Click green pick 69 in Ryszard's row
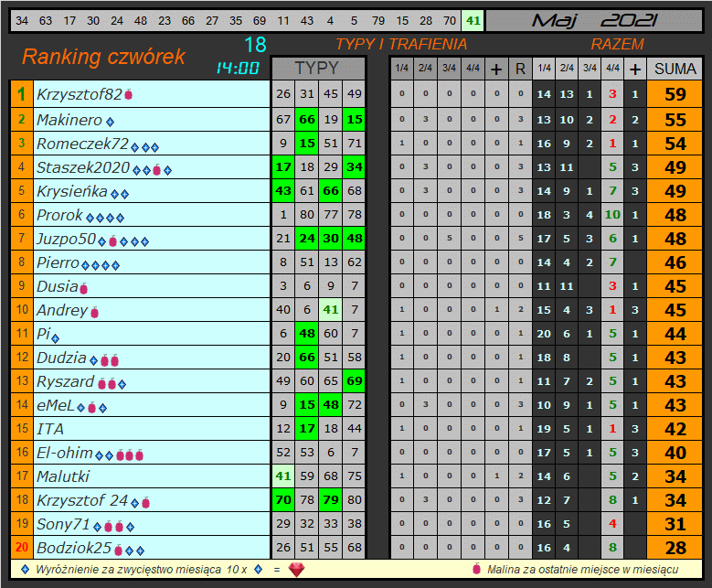The width and height of the screenshot is (712, 588). [355, 380]
